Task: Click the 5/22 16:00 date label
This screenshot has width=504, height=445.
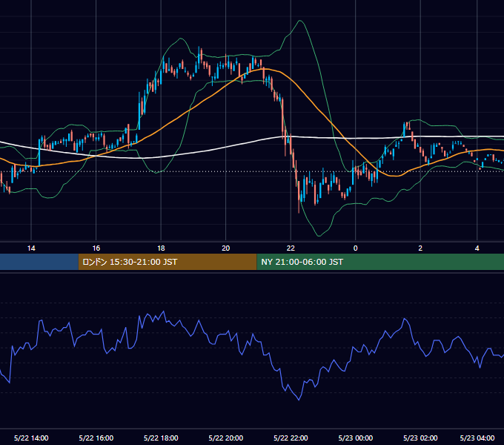Action: point(96,438)
